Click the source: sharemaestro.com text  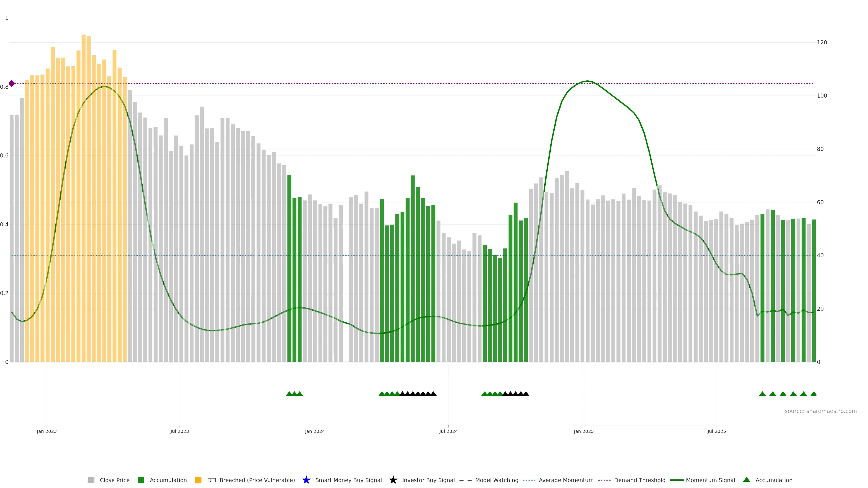pos(821,411)
